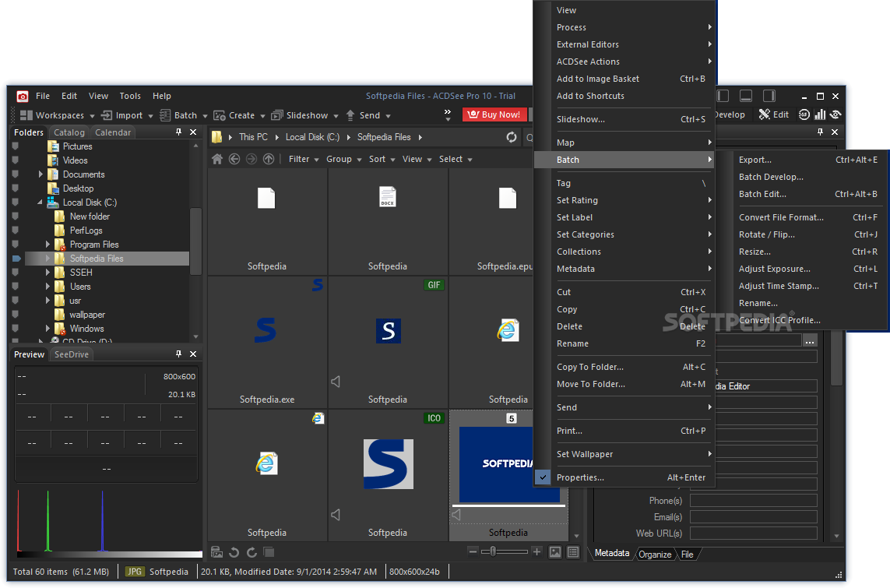890x588 pixels.
Task: Open 365 mode icon
Action: coord(804,114)
